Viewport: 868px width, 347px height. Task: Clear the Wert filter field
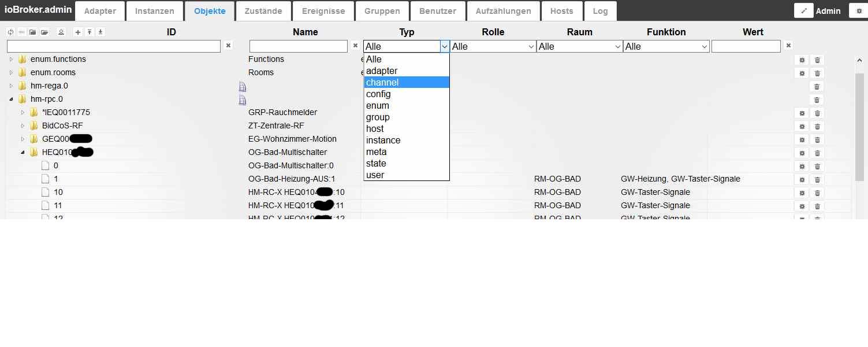tap(788, 46)
